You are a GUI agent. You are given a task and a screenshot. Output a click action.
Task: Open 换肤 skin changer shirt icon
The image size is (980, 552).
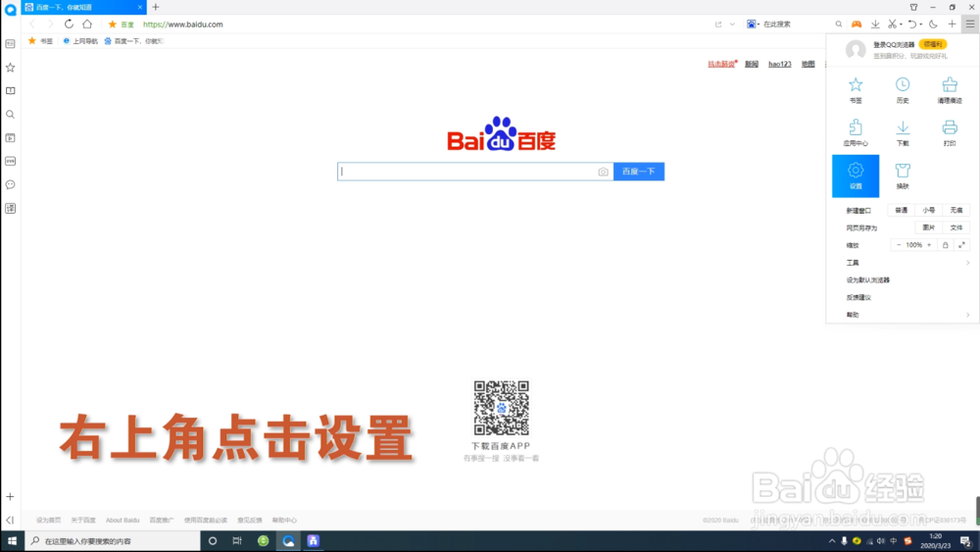(902, 176)
